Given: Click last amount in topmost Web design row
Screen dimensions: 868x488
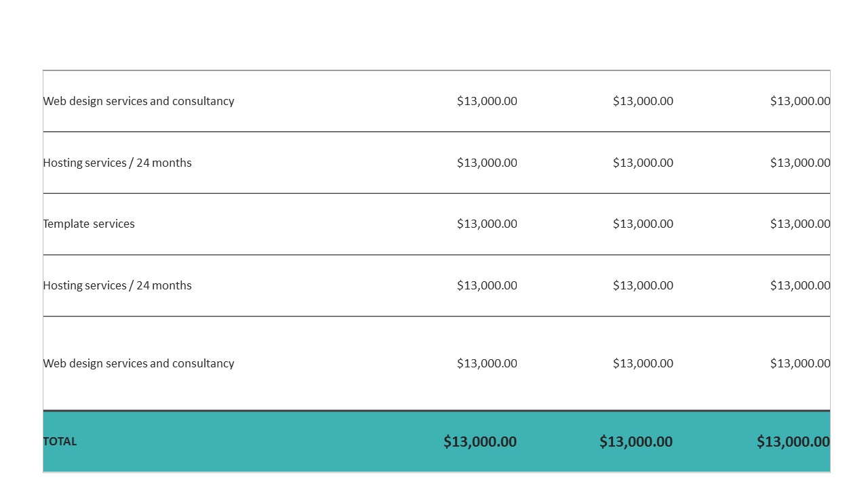Looking at the screenshot, I should pos(800,101).
